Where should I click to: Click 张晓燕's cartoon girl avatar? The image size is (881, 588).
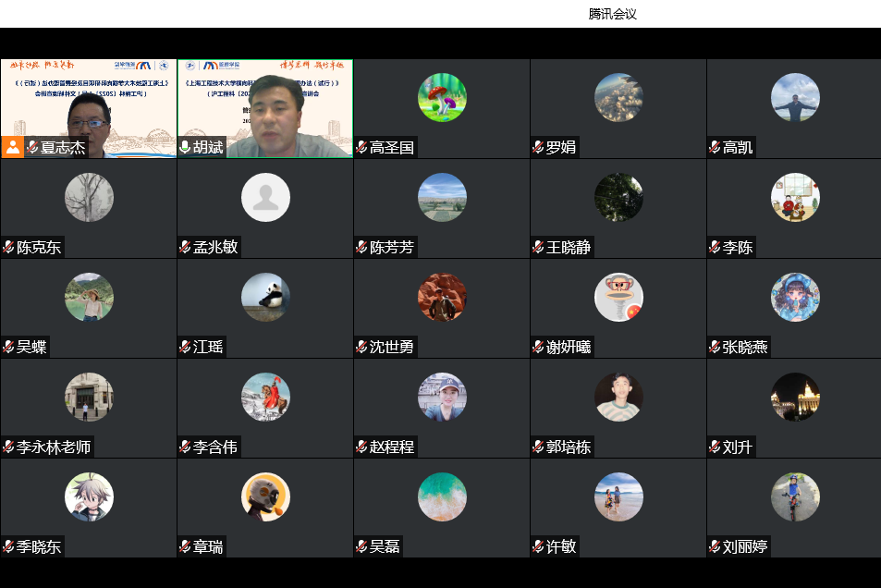click(x=795, y=298)
